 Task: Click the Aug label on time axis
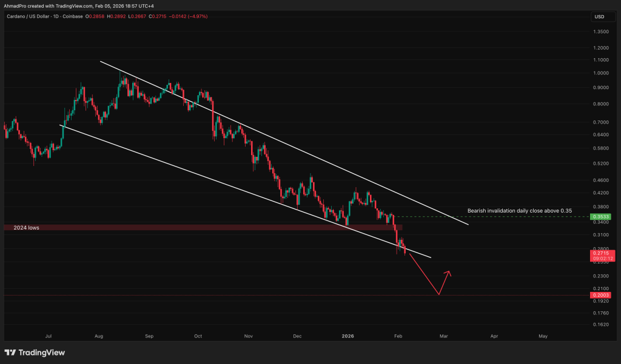point(99,336)
